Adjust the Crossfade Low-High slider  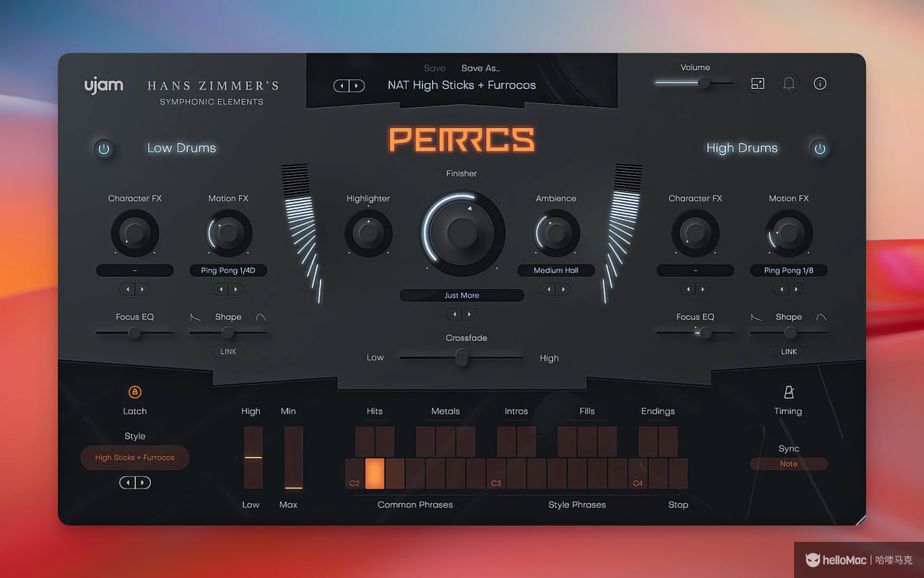point(462,358)
